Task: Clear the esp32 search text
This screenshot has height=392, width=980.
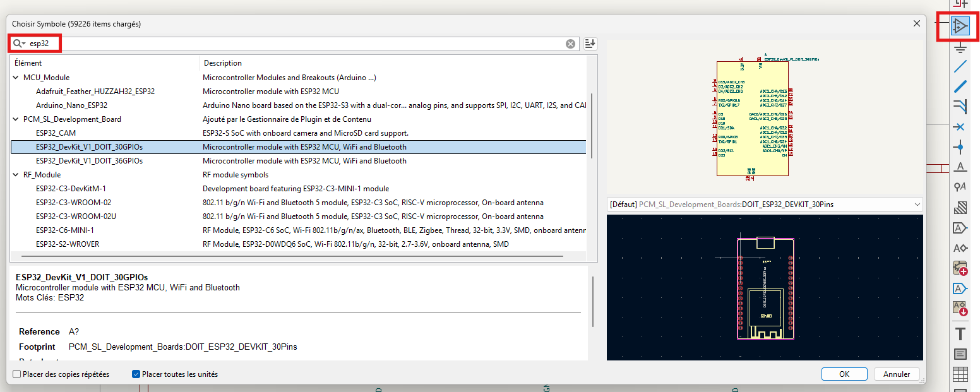Action: (570, 44)
